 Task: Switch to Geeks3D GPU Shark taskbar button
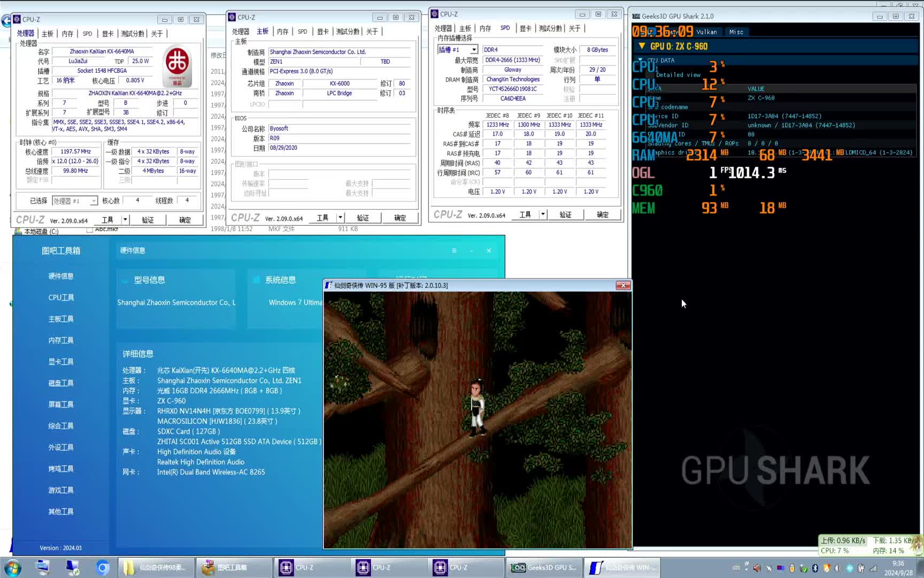point(544,567)
